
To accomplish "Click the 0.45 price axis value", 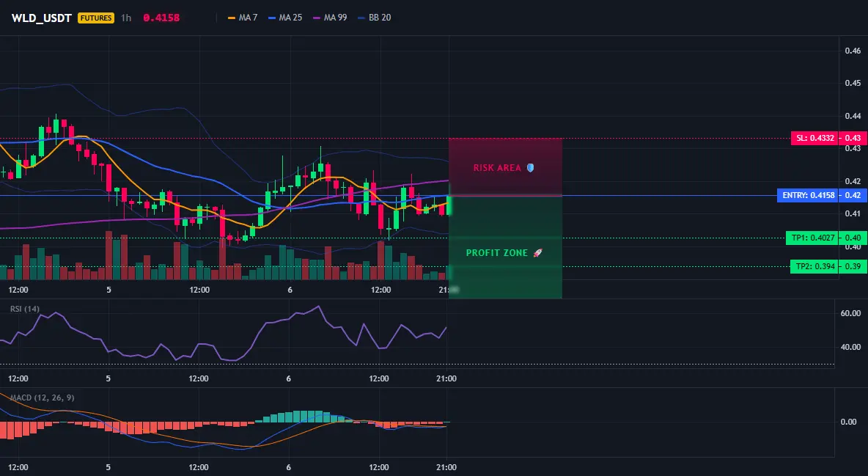I will [853, 83].
